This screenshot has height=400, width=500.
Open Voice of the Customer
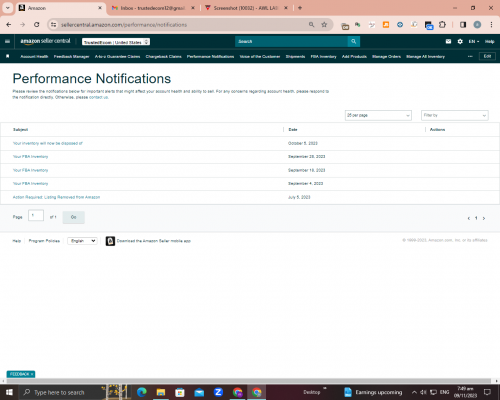click(x=260, y=57)
